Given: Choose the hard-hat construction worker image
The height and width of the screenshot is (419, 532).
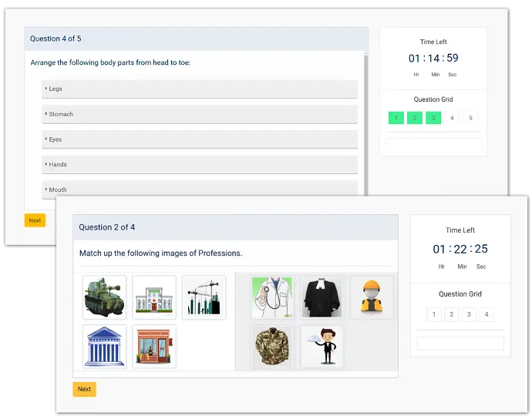Looking at the screenshot, I should pyautogui.click(x=372, y=297).
